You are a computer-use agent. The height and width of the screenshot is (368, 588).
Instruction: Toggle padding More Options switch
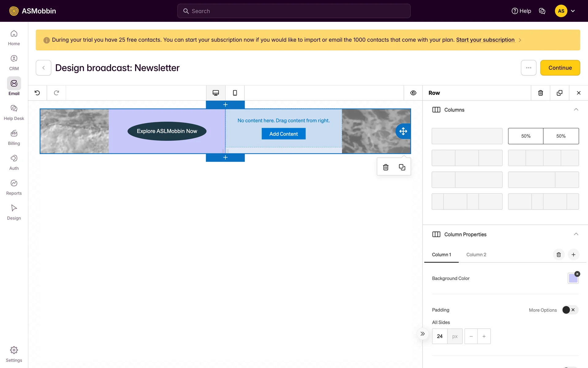pos(570,310)
